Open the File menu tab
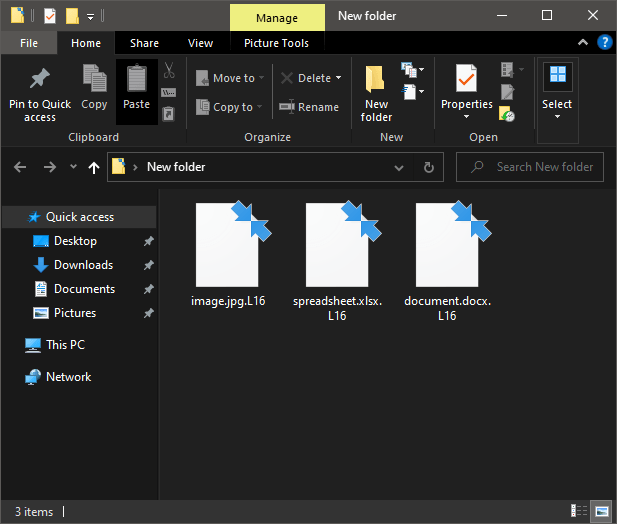 [29, 43]
